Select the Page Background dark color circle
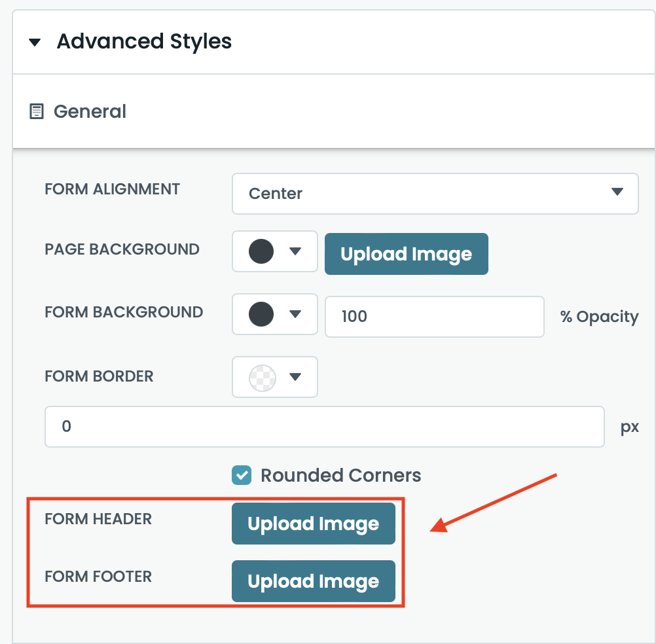The width and height of the screenshot is (656, 644). [x=261, y=252]
